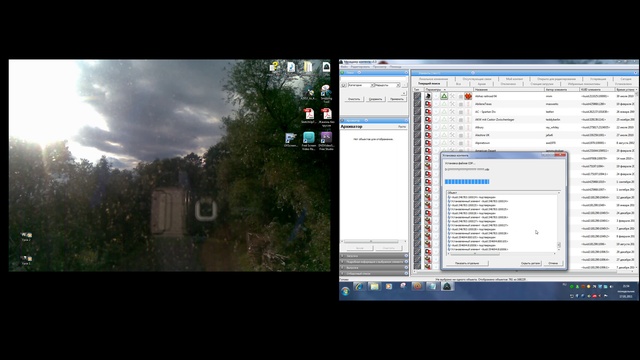The width and height of the screenshot is (640, 360).
Task: Open the Категория filter dropdown
Action: [x=361, y=85]
